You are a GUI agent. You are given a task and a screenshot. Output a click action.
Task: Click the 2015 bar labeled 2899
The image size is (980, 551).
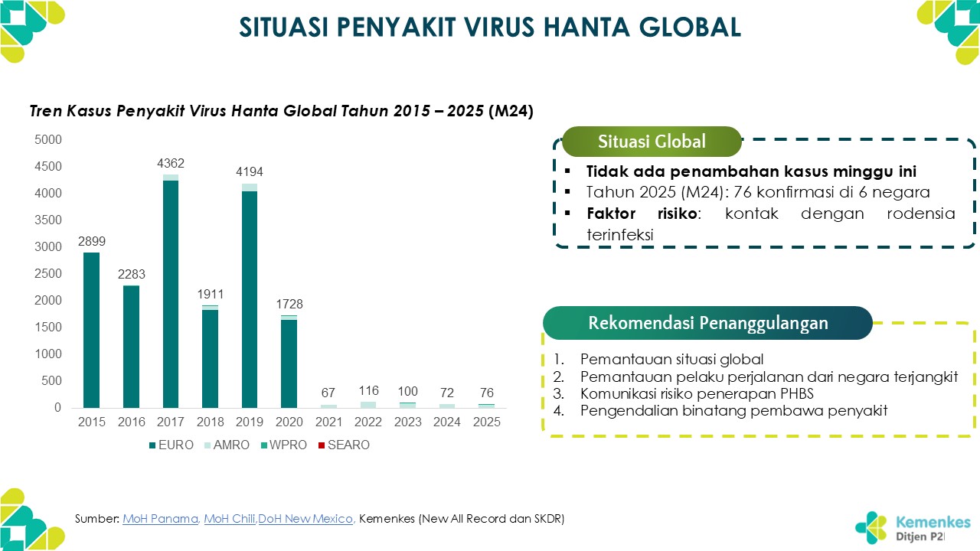91,330
